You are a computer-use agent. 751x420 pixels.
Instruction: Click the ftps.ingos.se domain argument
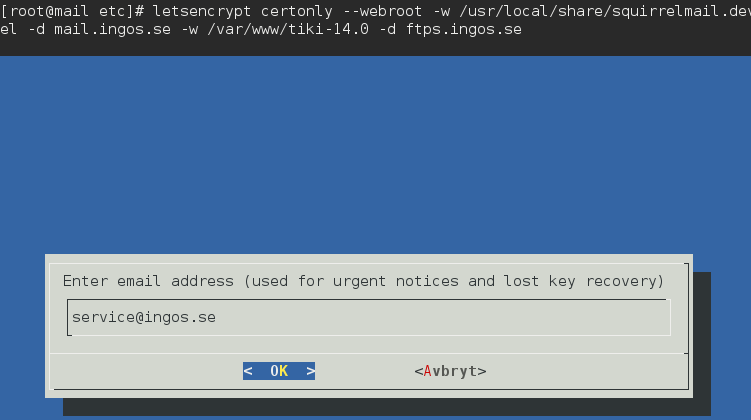click(463, 29)
